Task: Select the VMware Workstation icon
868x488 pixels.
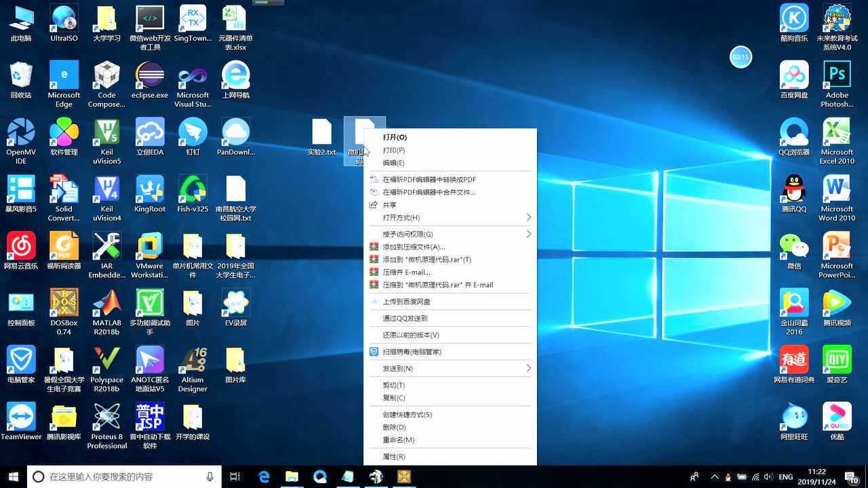Action: pyautogui.click(x=149, y=246)
